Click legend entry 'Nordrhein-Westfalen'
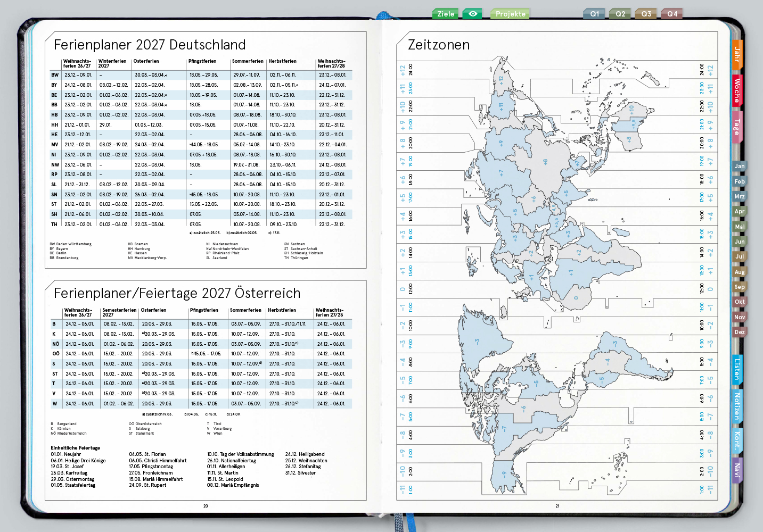 pos(231,249)
